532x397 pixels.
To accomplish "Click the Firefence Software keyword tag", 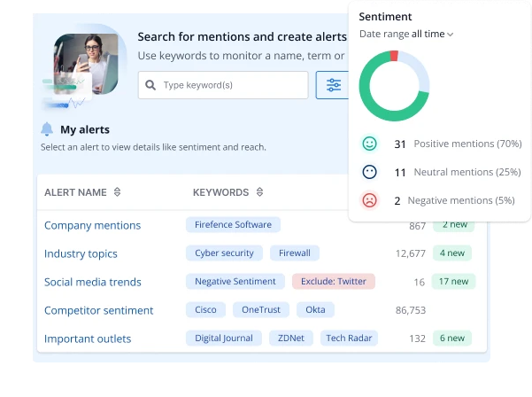I will 233,225.
